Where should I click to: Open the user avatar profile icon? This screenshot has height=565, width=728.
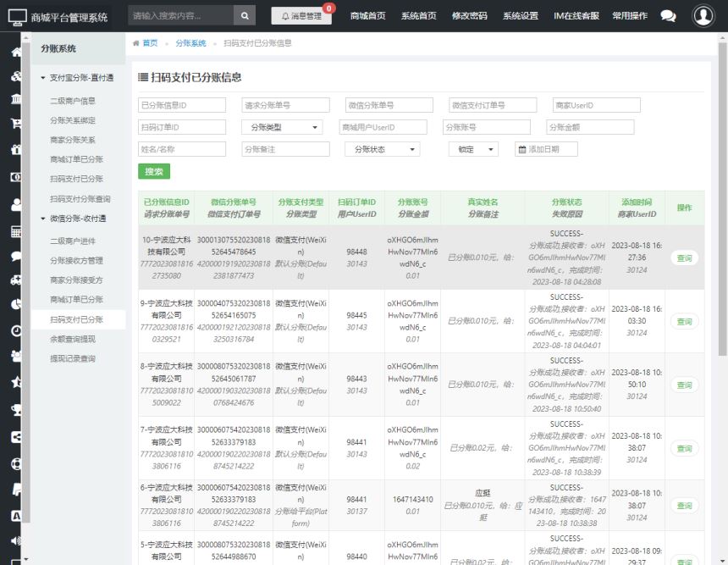pyautogui.click(x=703, y=16)
